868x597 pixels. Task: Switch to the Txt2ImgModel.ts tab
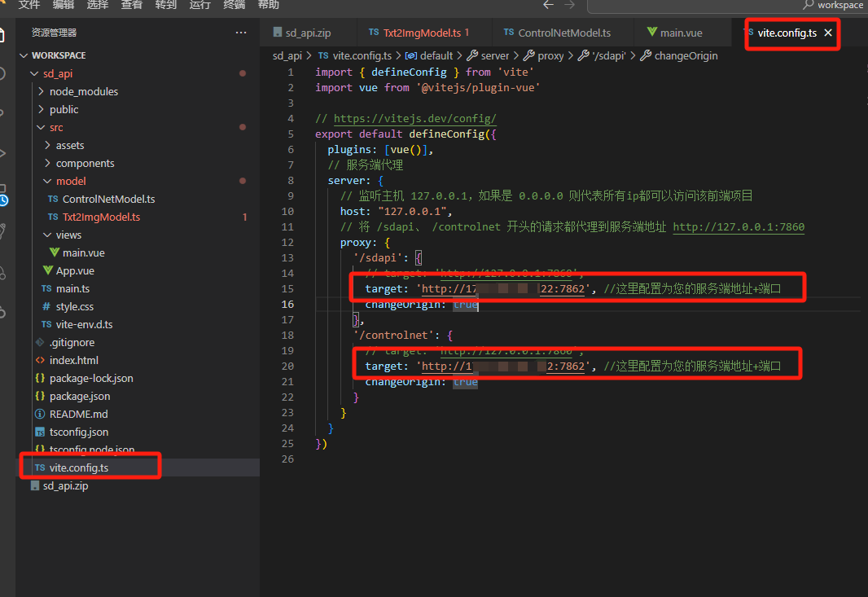(421, 33)
